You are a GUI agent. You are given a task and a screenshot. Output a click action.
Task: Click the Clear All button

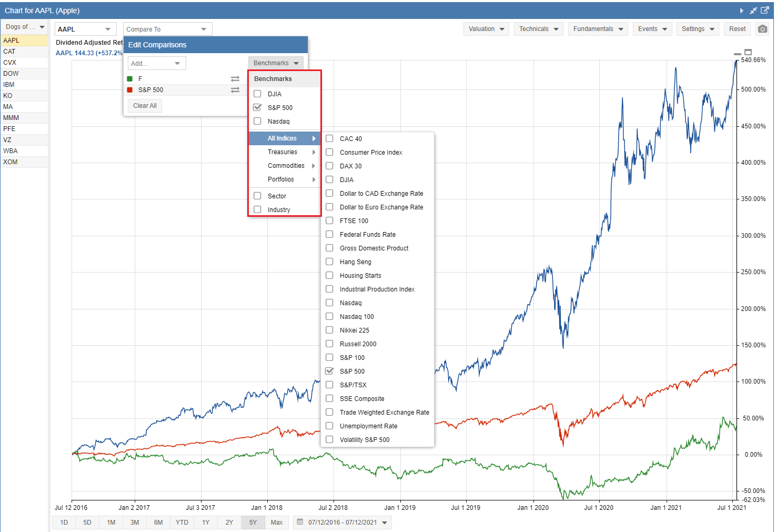[x=145, y=106]
